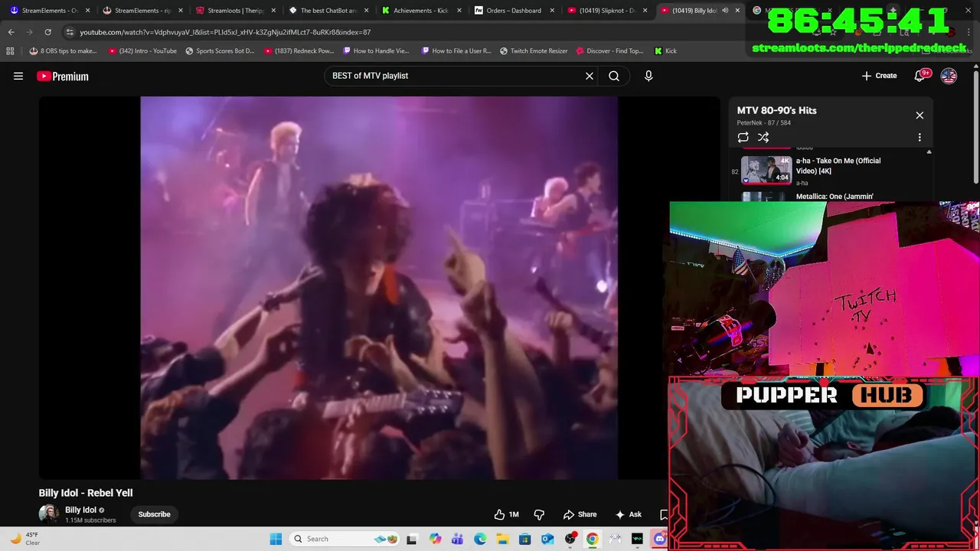Open Discover - Find Top... bookmark
Screen dimensions: 980x551
tap(610, 51)
